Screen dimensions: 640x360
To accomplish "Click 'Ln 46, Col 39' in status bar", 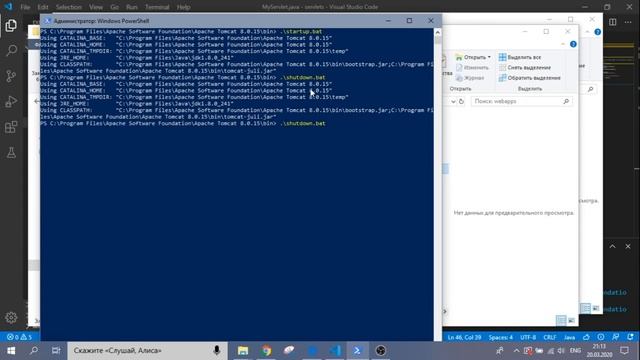I will coord(464,337).
